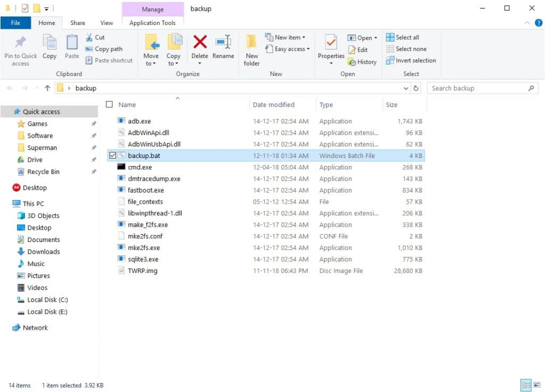Uncheck the backup.bat checkbox

113,155
